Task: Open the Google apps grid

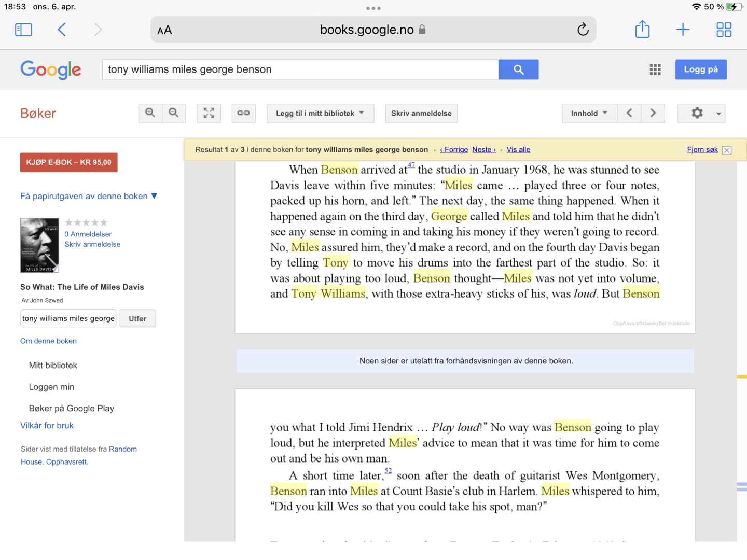Action: [x=655, y=69]
